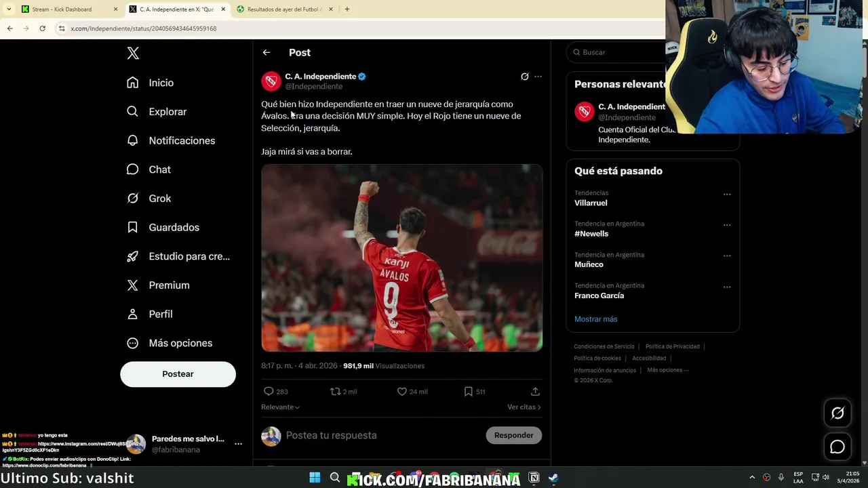Screen dimensions: 868x488
Task: Open Chat in the sidebar
Action: click(149, 169)
